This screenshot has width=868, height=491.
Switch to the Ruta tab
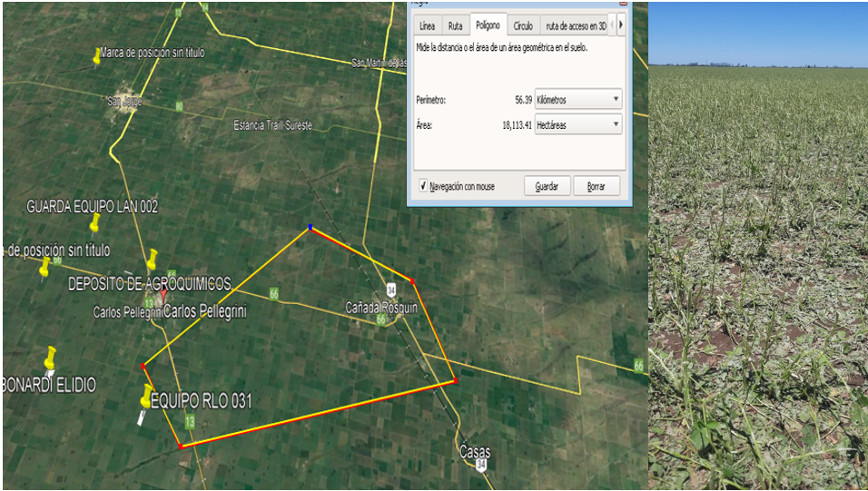click(x=455, y=26)
